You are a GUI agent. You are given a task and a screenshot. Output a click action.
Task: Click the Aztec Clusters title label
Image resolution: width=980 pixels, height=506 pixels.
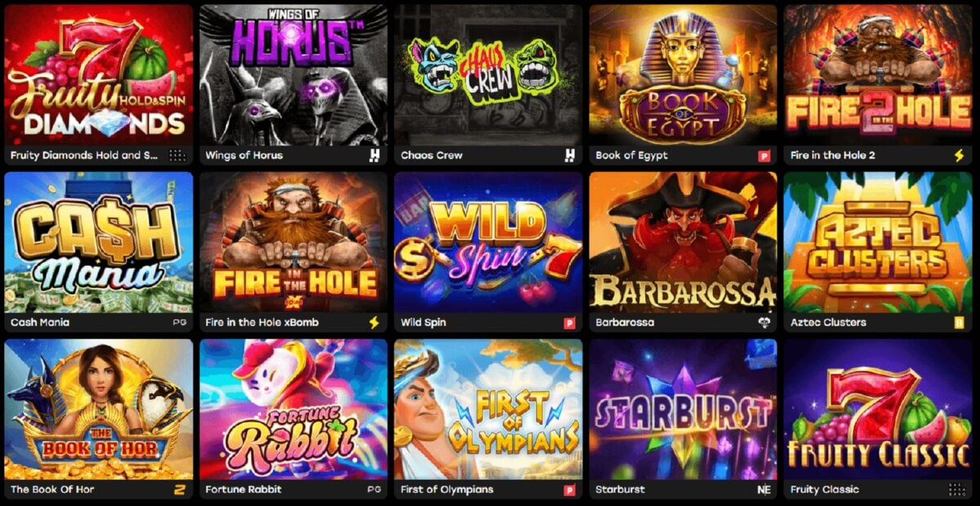[828, 322]
